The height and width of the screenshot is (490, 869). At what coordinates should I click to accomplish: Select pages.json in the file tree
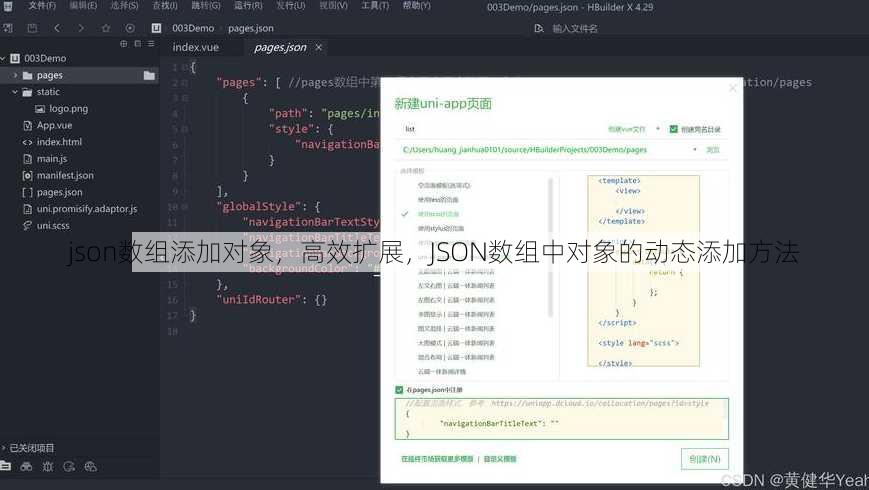point(59,192)
